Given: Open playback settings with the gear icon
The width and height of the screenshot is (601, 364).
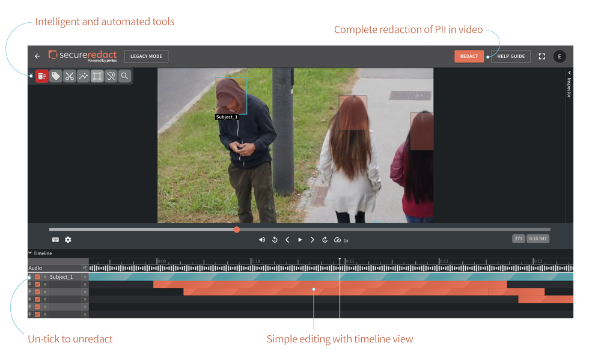Looking at the screenshot, I should point(68,239).
